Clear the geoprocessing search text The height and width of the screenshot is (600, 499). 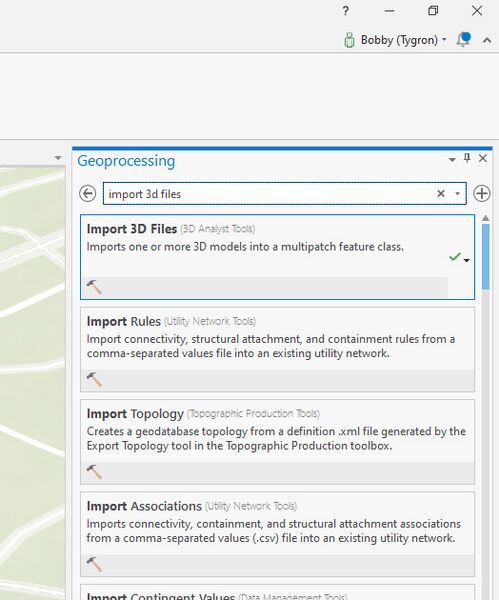[441, 194]
